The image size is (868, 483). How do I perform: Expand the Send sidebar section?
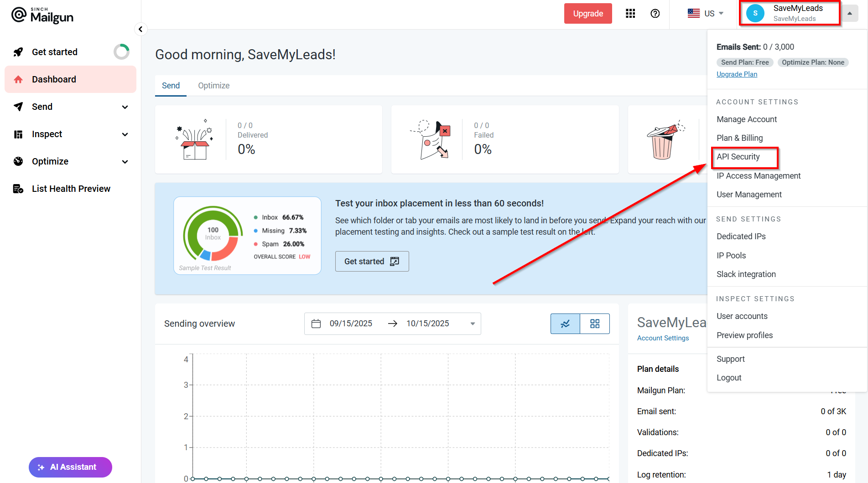tap(125, 107)
